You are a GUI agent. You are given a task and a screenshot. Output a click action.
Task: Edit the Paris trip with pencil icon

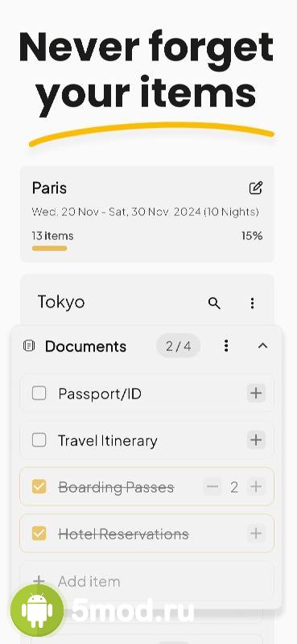click(x=255, y=188)
